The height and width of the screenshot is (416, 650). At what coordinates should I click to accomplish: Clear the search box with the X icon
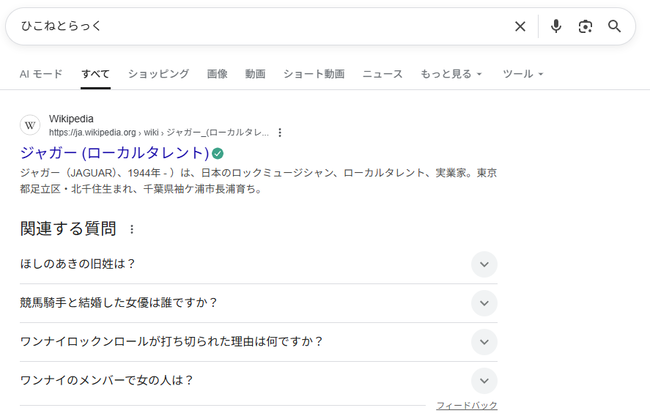pos(520,27)
